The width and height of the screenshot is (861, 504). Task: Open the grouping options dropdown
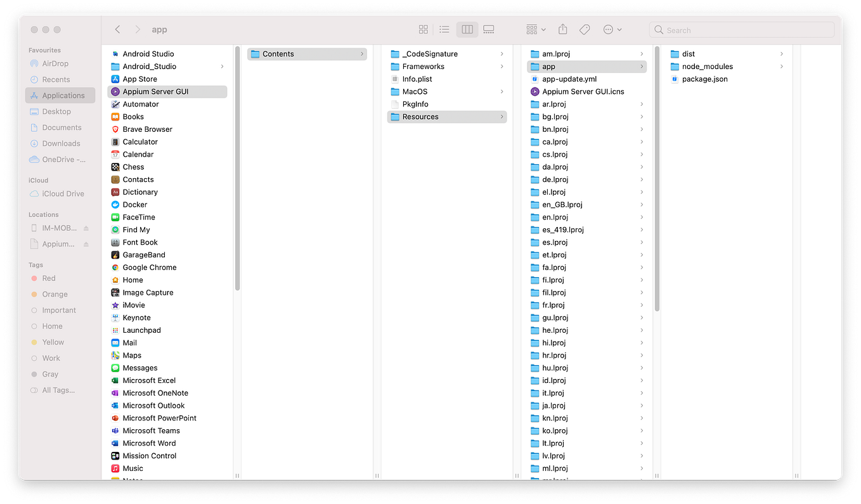point(534,29)
